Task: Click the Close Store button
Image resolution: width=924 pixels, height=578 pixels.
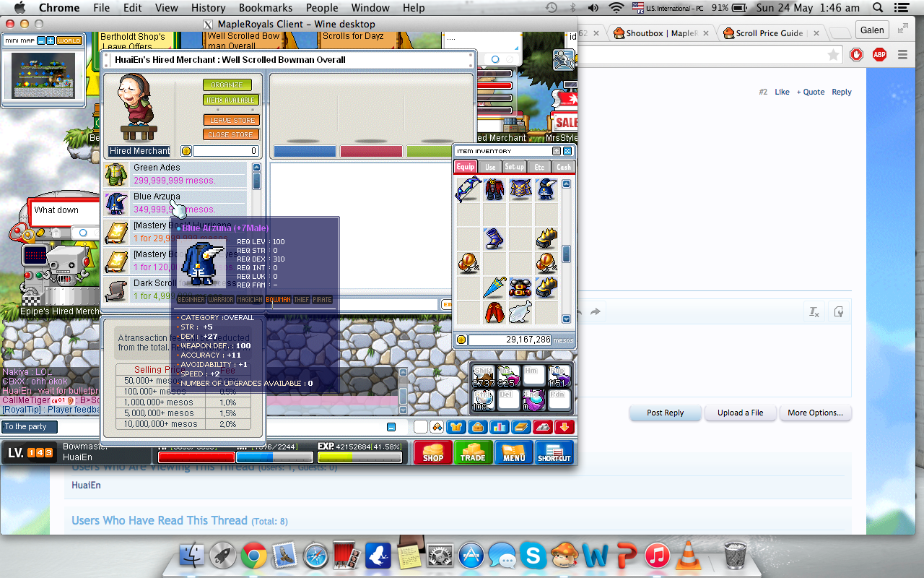Action: coord(230,134)
